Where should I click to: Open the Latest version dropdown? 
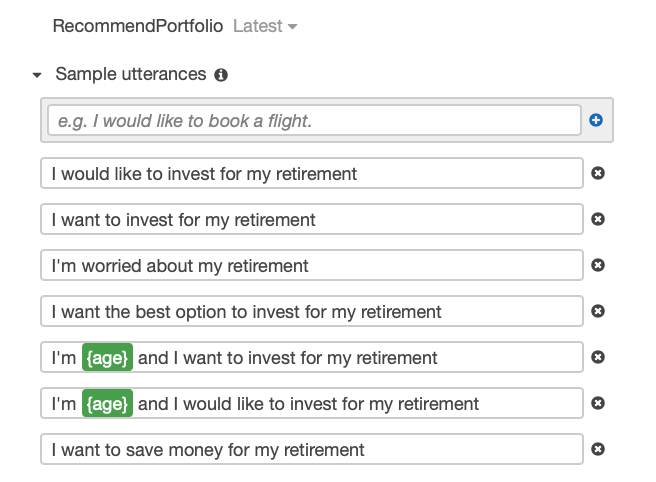[x=265, y=27]
